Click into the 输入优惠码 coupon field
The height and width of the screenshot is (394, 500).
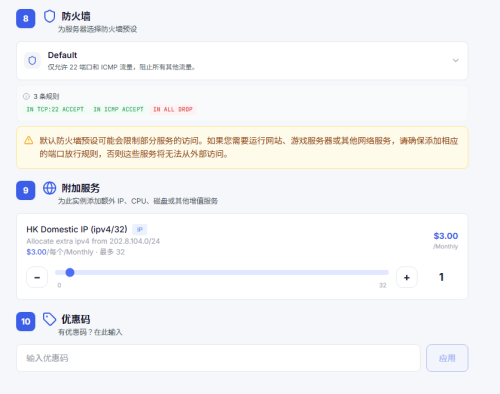tap(218, 358)
